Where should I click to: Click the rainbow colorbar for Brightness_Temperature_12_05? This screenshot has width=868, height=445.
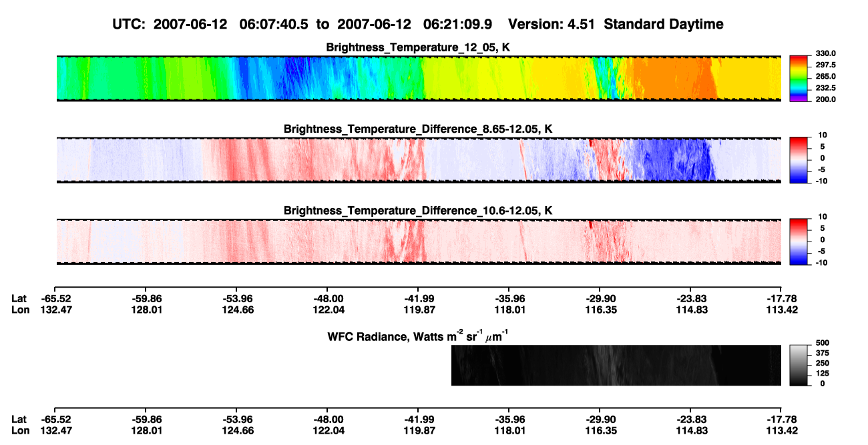tap(799, 78)
